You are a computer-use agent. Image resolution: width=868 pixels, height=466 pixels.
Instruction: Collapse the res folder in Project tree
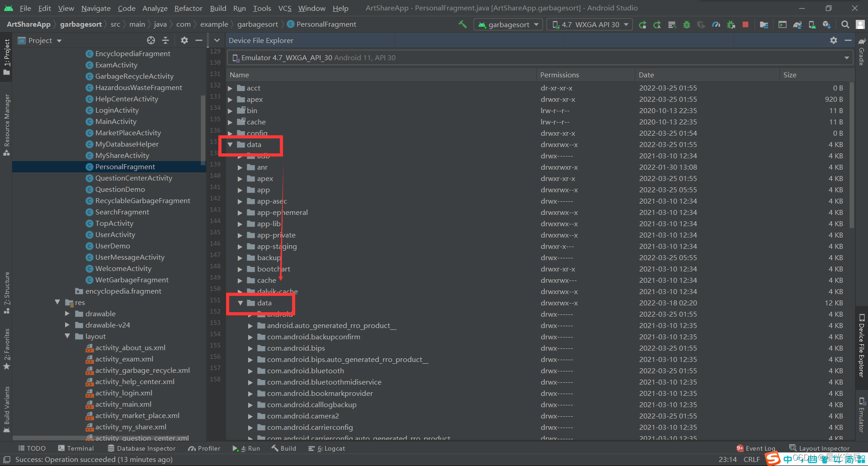coord(57,302)
